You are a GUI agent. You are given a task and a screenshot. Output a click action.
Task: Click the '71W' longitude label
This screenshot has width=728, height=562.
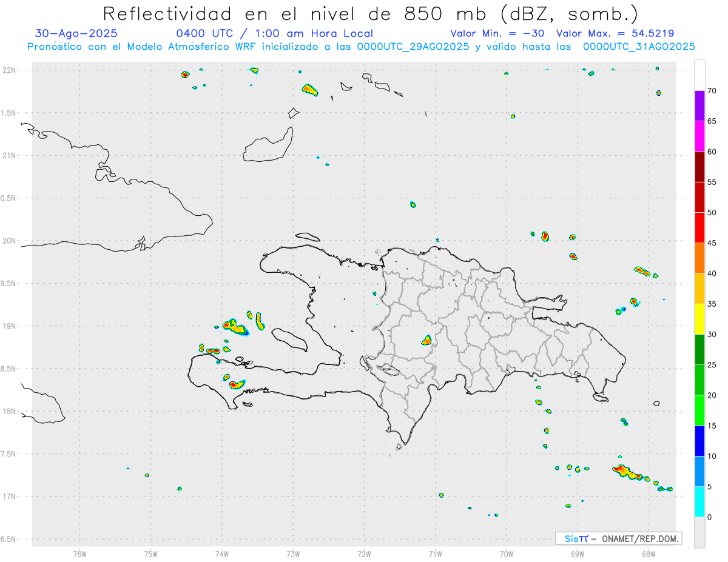pyautogui.click(x=435, y=554)
